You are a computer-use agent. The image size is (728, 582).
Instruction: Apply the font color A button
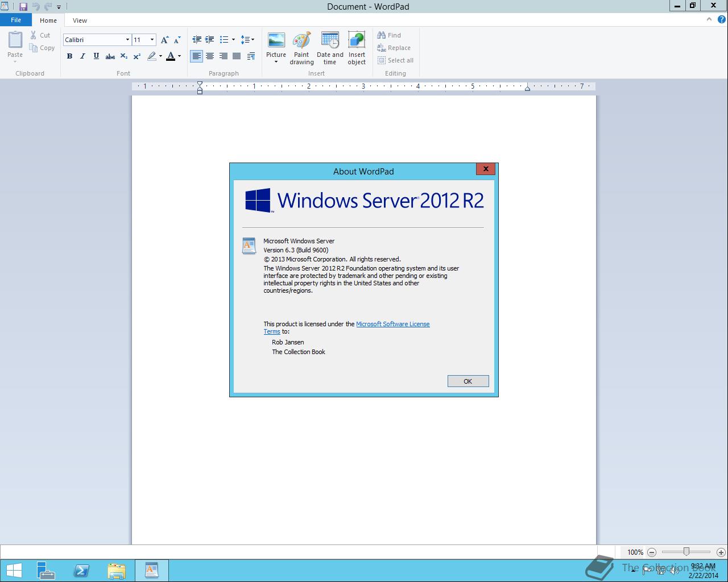pyautogui.click(x=171, y=56)
